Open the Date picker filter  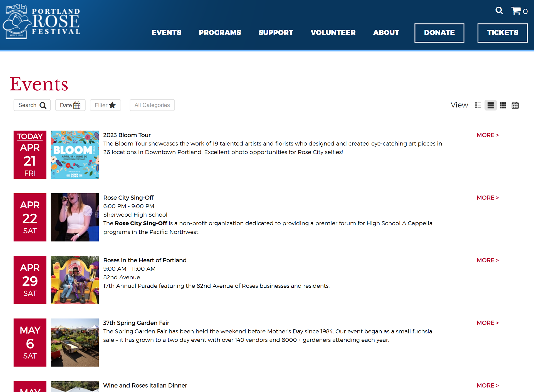[x=70, y=105]
